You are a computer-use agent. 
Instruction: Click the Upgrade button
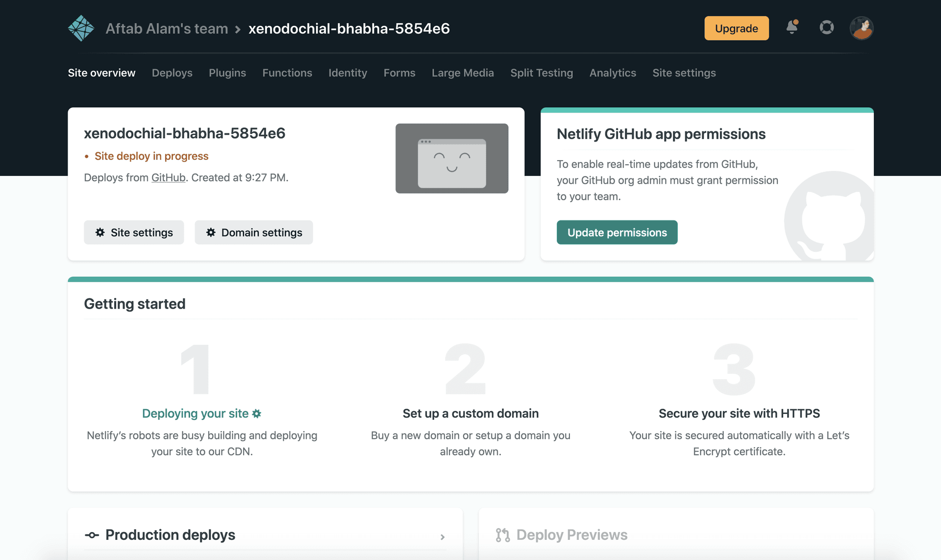point(737,28)
